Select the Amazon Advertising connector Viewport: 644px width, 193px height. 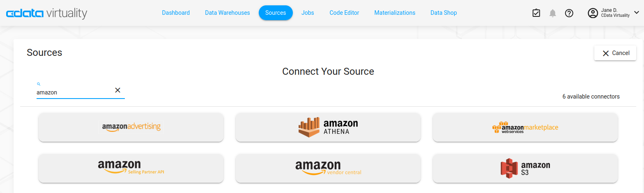[131, 127]
